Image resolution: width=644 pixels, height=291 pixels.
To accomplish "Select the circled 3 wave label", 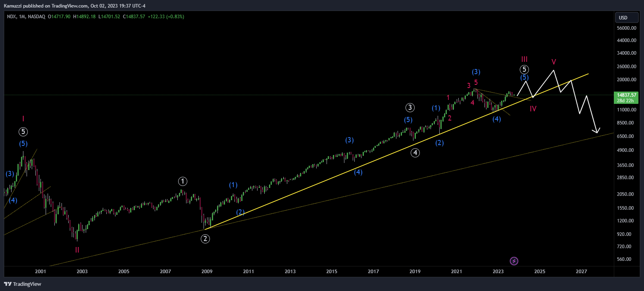I will [x=410, y=107].
